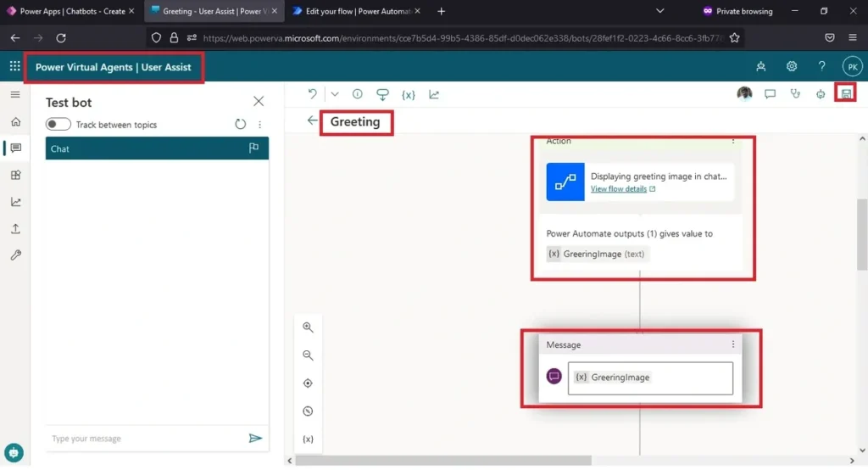This screenshot has height=470, width=868.
Task: Open the PK account profile menu
Action: tap(853, 66)
